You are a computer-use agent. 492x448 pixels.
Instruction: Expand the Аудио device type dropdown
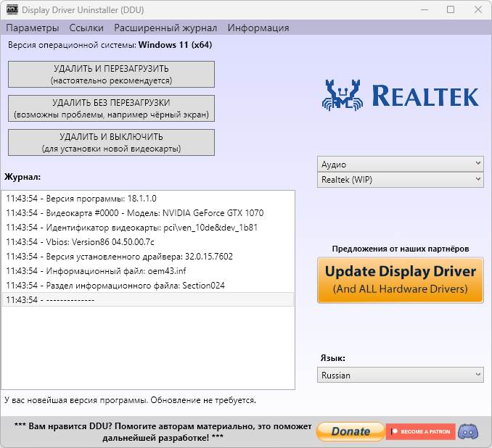401,164
